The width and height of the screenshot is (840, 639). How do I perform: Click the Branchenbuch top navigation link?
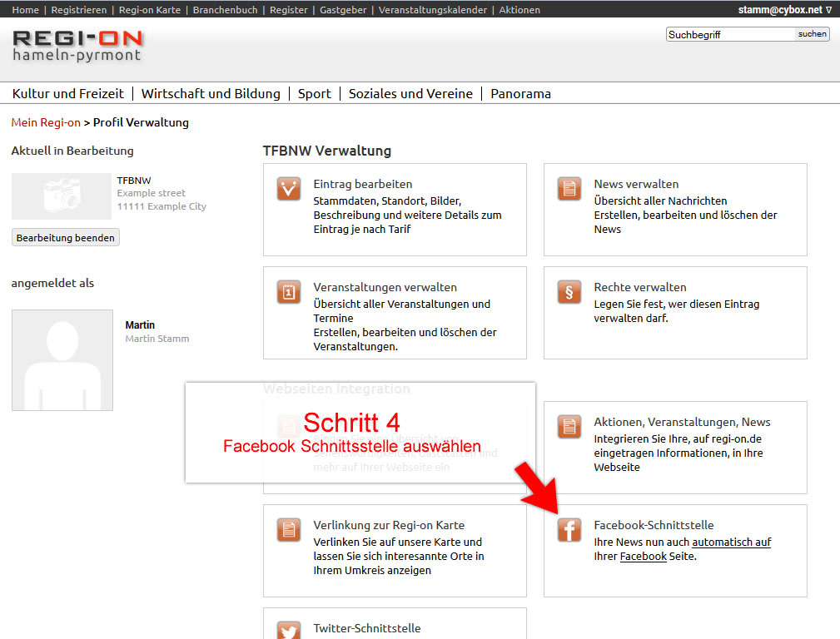coord(226,10)
